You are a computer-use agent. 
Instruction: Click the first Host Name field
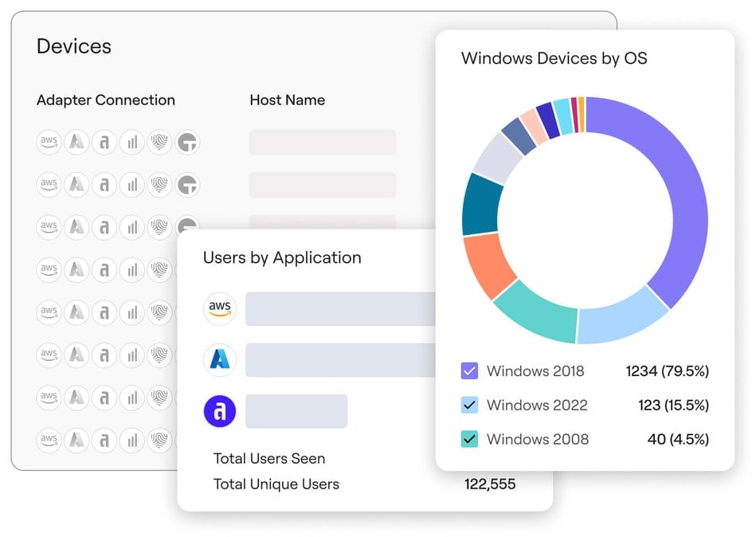tap(322, 142)
